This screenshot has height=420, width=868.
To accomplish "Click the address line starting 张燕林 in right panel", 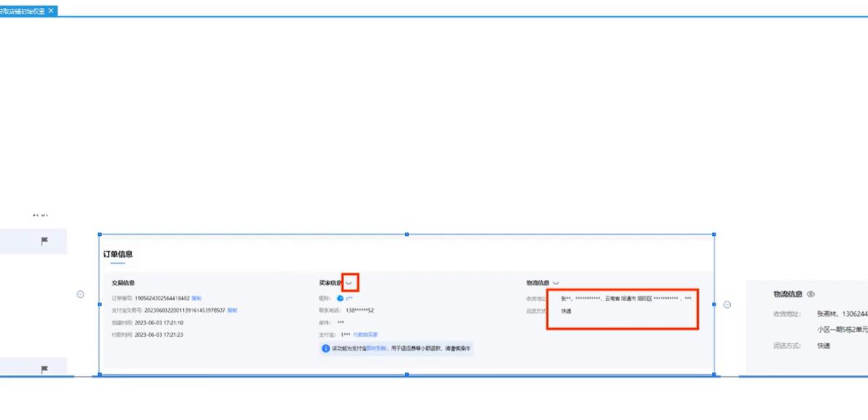I will pos(842,314).
